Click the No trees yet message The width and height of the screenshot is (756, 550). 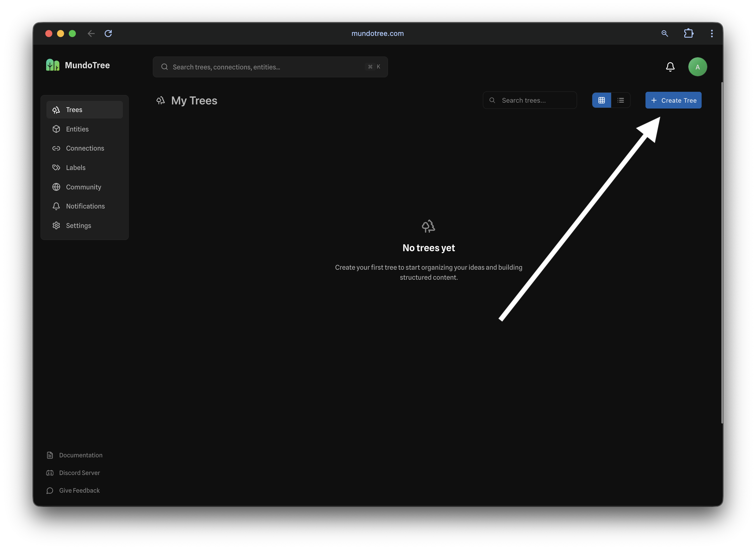click(429, 248)
